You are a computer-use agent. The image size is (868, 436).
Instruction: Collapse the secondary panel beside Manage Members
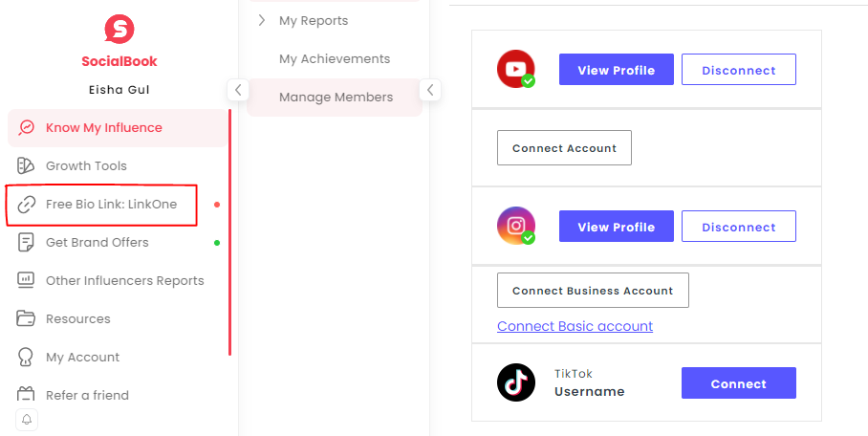tap(430, 90)
